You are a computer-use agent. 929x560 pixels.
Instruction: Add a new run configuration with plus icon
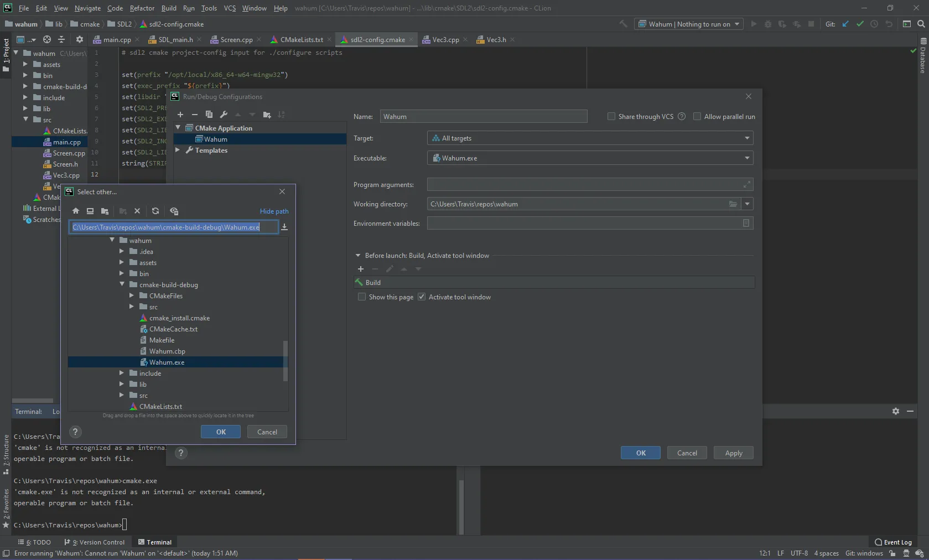pyautogui.click(x=180, y=115)
